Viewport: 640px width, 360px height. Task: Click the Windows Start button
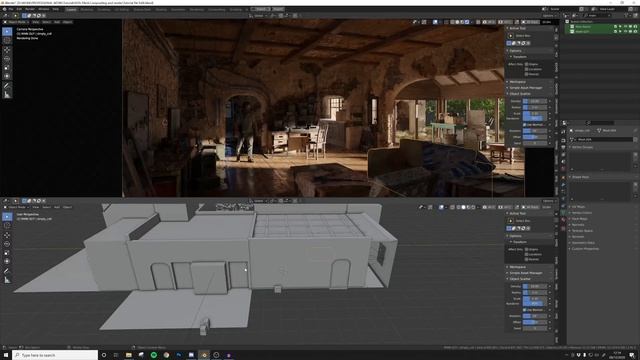[x=6, y=355]
